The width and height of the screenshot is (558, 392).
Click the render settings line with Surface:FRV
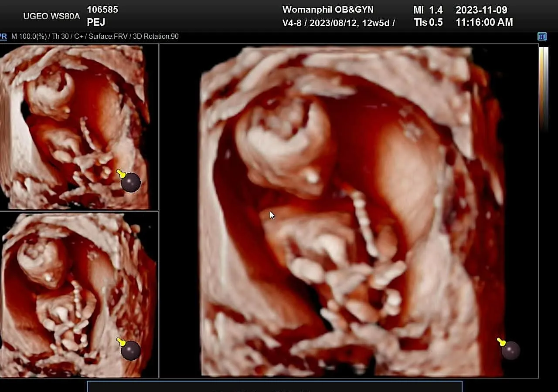pyautogui.click(x=95, y=37)
